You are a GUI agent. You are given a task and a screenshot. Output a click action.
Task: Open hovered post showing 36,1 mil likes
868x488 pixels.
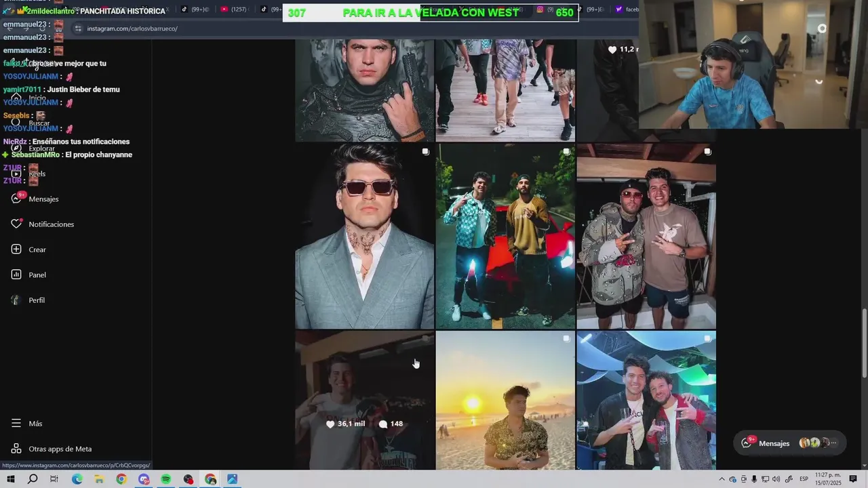[x=365, y=400]
